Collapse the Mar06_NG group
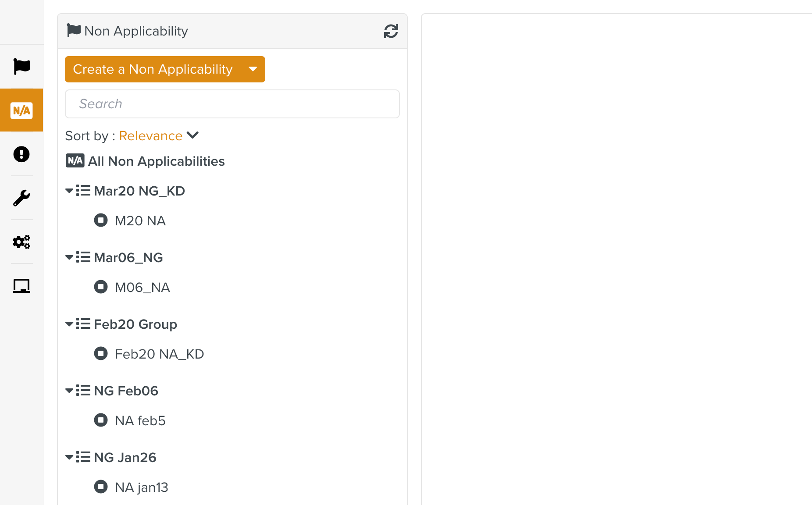This screenshot has height=505, width=812. 69,258
